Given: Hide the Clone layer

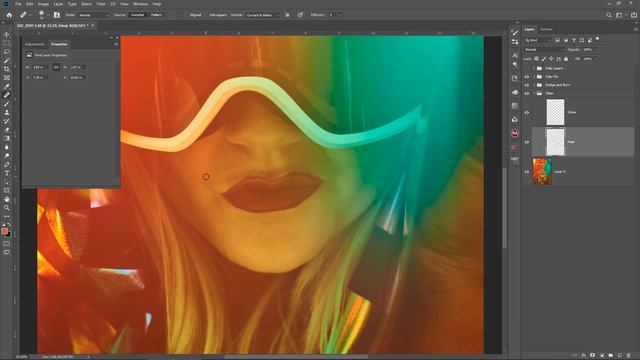Looking at the screenshot, I should (x=527, y=112).
